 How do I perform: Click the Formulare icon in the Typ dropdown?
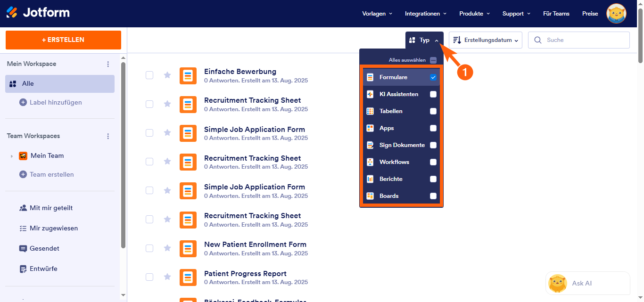[370, 77]
